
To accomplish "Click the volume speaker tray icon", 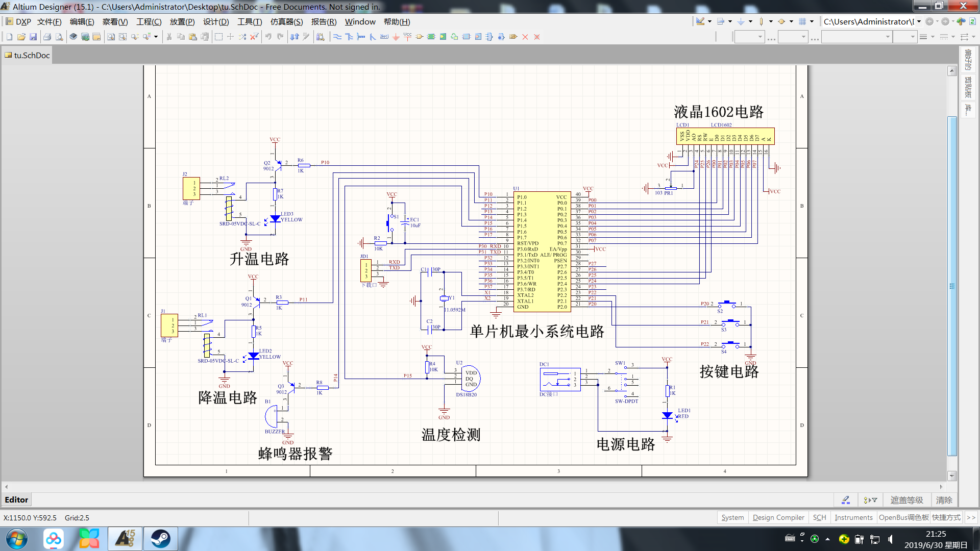I will tap(891, 539).
